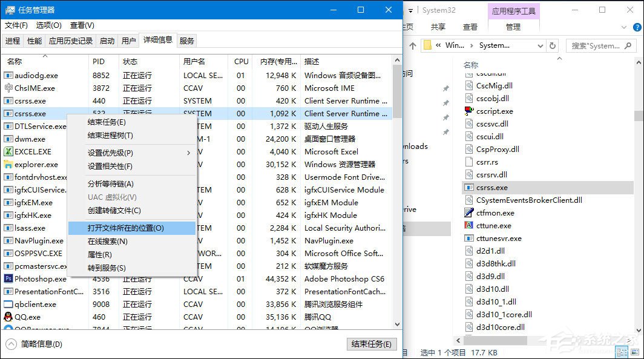Select 打开文件所在的位置(O)

(131, 228)
